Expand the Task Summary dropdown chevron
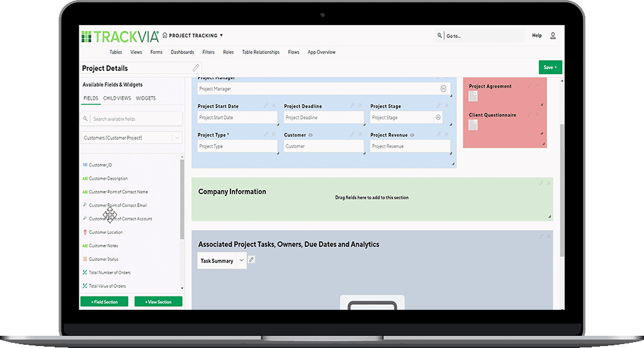Screen dimensions: 644x348 click(241, 260)
